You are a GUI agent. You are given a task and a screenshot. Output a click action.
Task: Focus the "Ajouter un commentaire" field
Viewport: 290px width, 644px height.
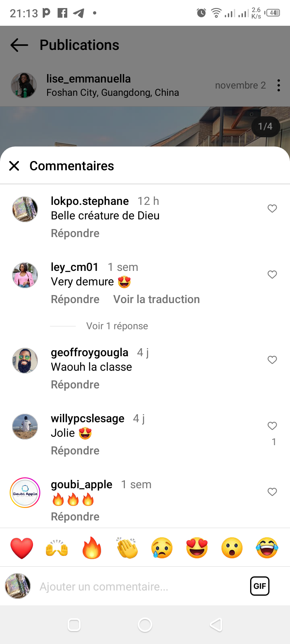click(137, 587)
